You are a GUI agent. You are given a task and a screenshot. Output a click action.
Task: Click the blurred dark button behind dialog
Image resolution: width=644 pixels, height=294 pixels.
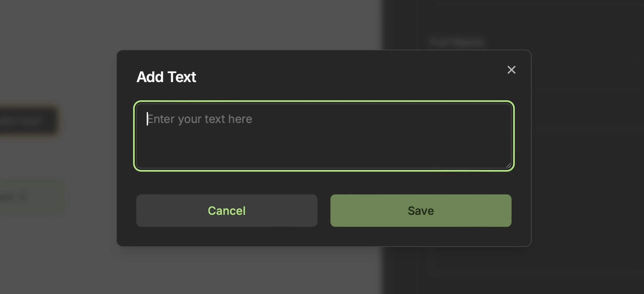coord(28,121)
